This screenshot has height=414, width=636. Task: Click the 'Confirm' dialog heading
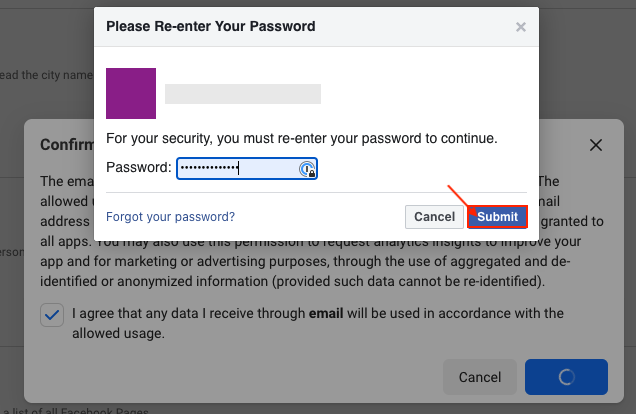click(67, 144)
